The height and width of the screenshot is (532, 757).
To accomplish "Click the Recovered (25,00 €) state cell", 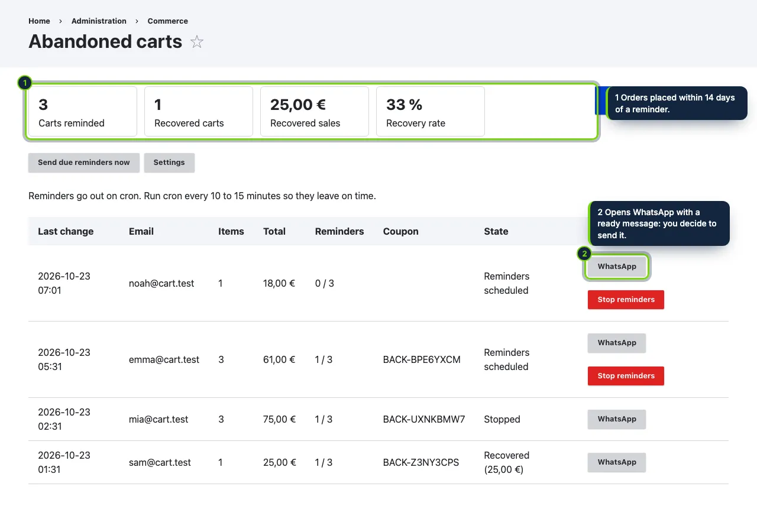I will 507,462.
